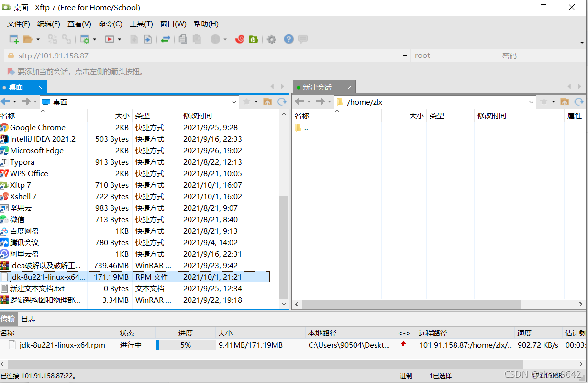The height and width of the screenshot is (383, 588).
Task: Click the blue help question-mark icon
Action: click(x=289, y=39)
